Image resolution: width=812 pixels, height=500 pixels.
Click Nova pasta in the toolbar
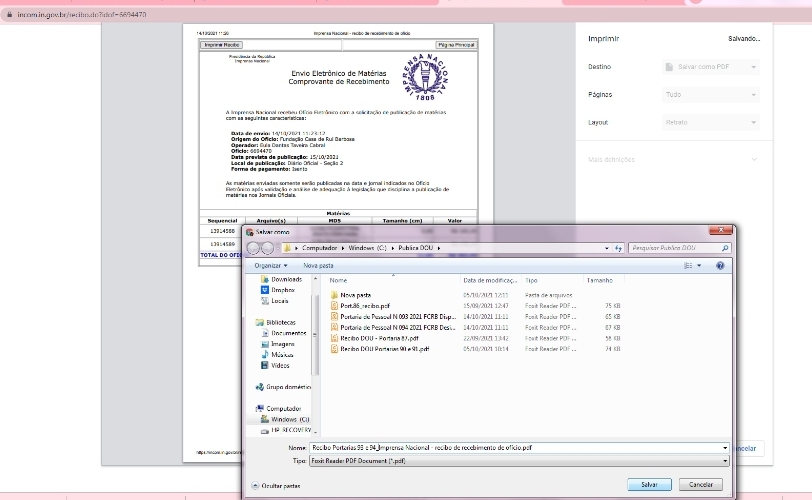click(318, 266)
